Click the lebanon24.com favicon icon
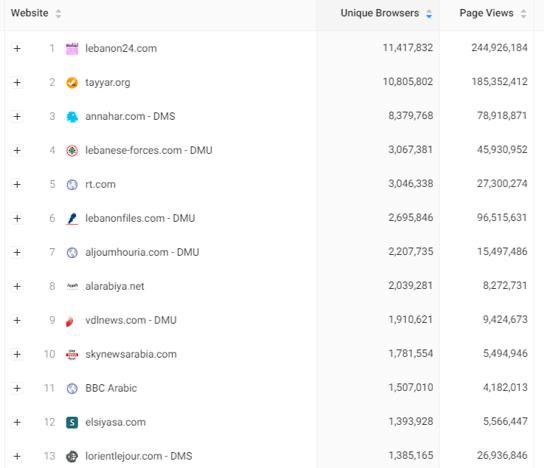Screen dimensions: 544x468 click(x=72, y=49)
